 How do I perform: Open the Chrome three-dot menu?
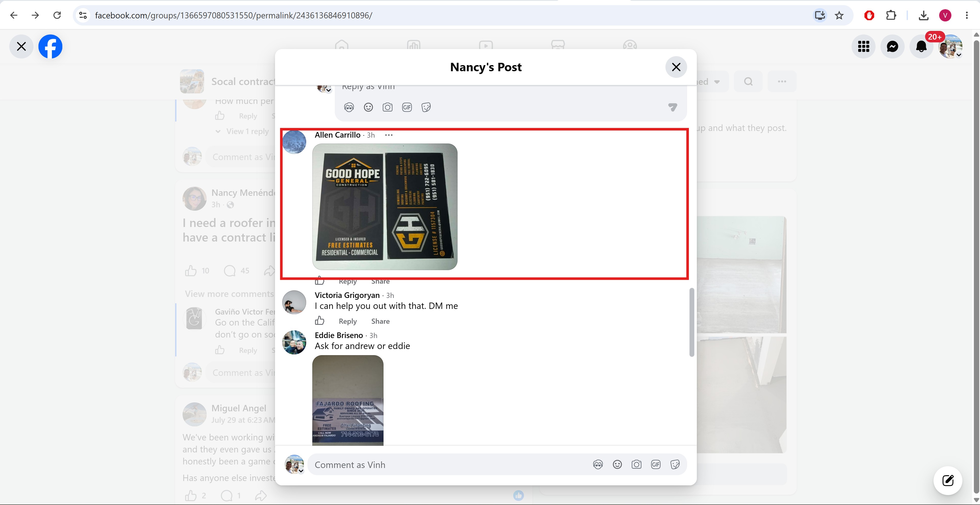(x=967, y=15)
